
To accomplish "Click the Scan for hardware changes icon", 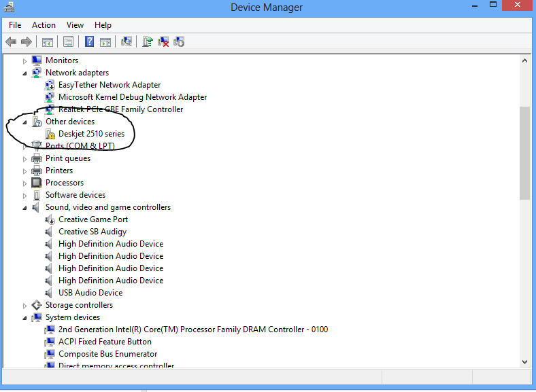I will pos(126,42).
